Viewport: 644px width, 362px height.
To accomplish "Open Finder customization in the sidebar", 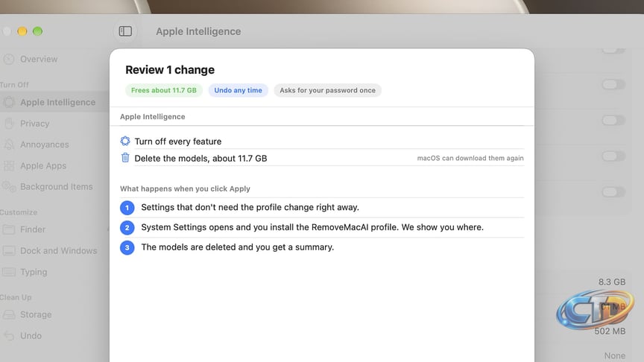I will click(x=25, y=229).
